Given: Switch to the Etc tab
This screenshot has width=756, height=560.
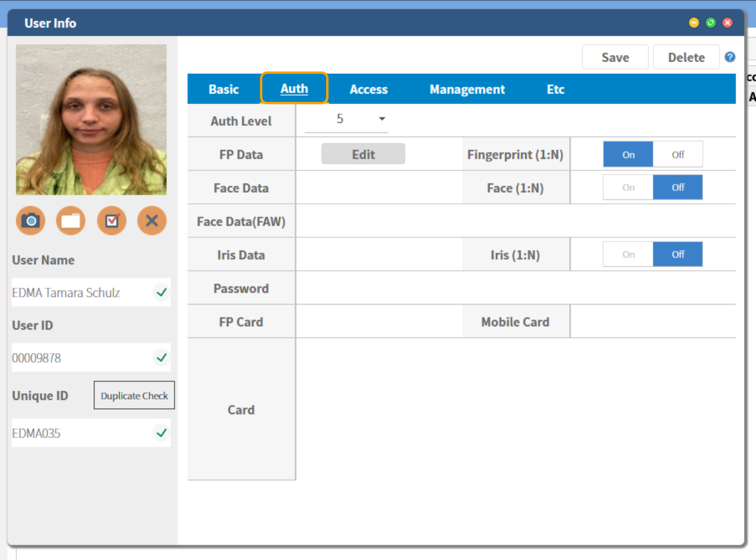Looking at the screenshot, I should point(555,89).
